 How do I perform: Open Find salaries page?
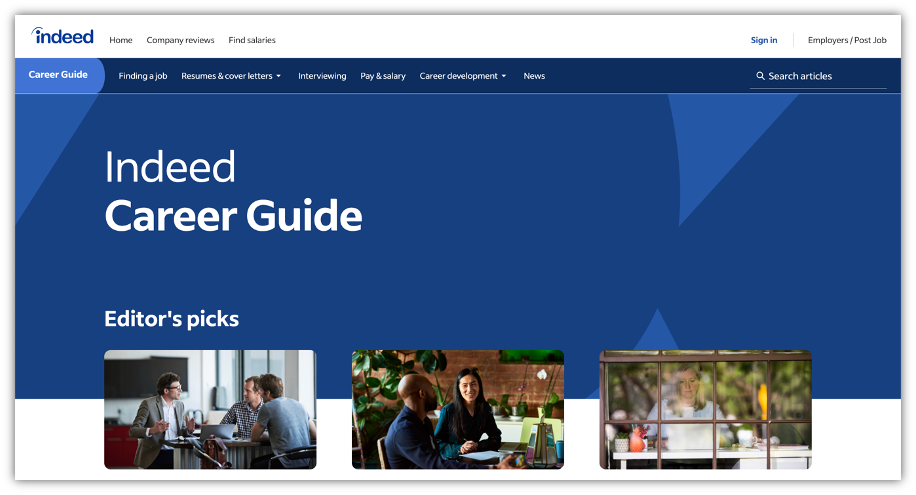252,40
